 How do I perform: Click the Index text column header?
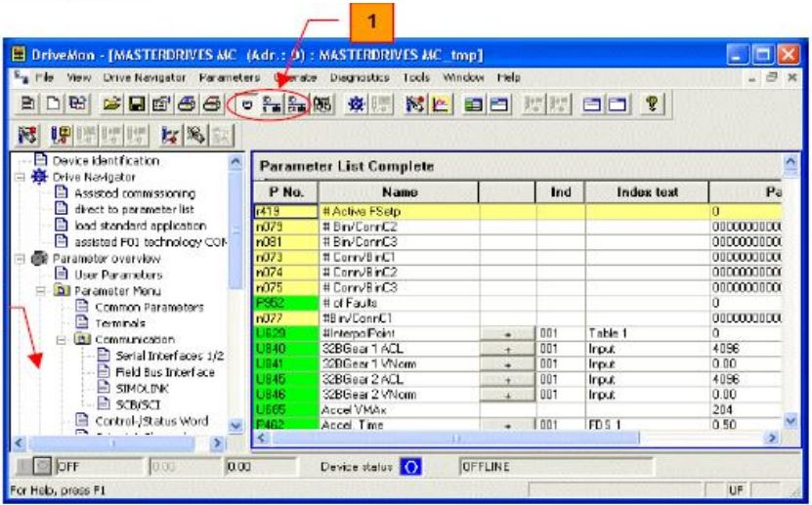pyautogui.click(x=647, y=192)
